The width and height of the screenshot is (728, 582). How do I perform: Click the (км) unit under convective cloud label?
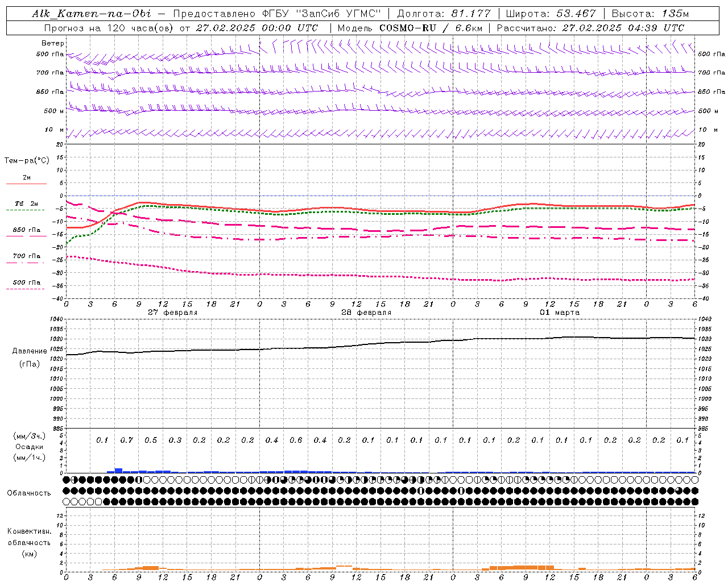(29, 554)
